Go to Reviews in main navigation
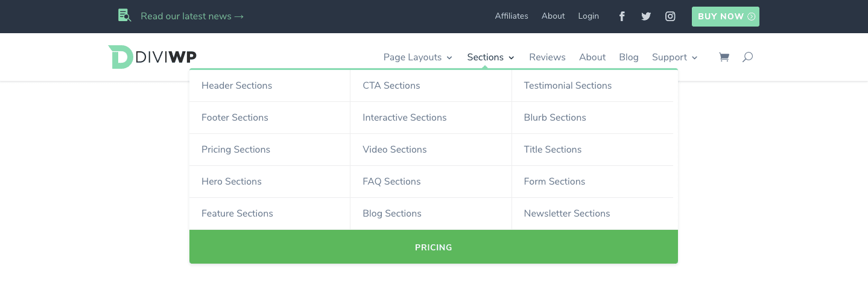868x295 pixels. (547, 57)
